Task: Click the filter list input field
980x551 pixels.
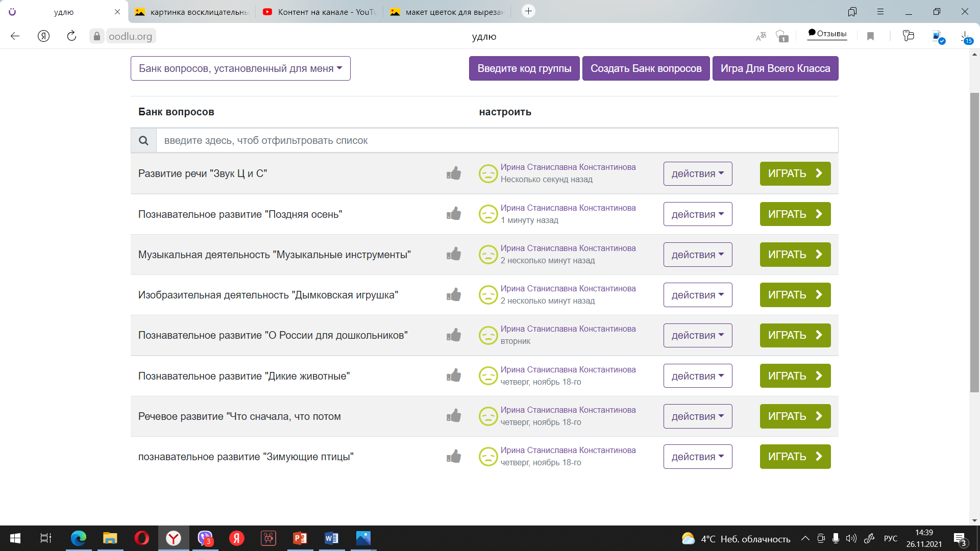Action: (496, 140)
